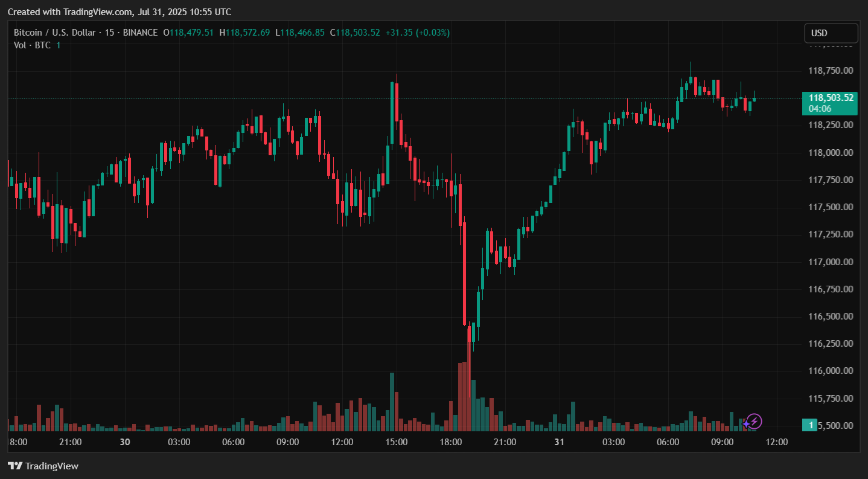Click the TradingView logo at bottom left

[43, 466]
